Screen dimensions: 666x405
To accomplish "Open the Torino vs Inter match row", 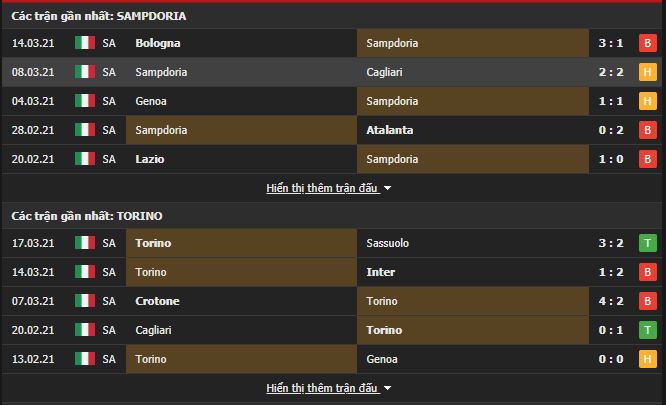I will click(x=331, y=272).
